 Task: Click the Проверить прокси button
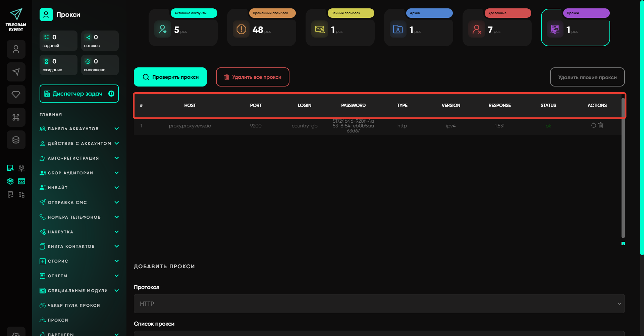170,77
